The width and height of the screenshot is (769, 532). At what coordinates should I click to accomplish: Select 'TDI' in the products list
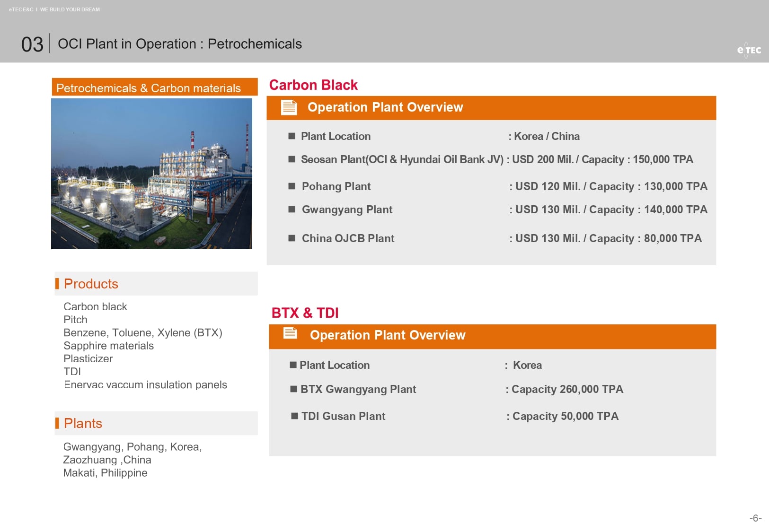72,372
